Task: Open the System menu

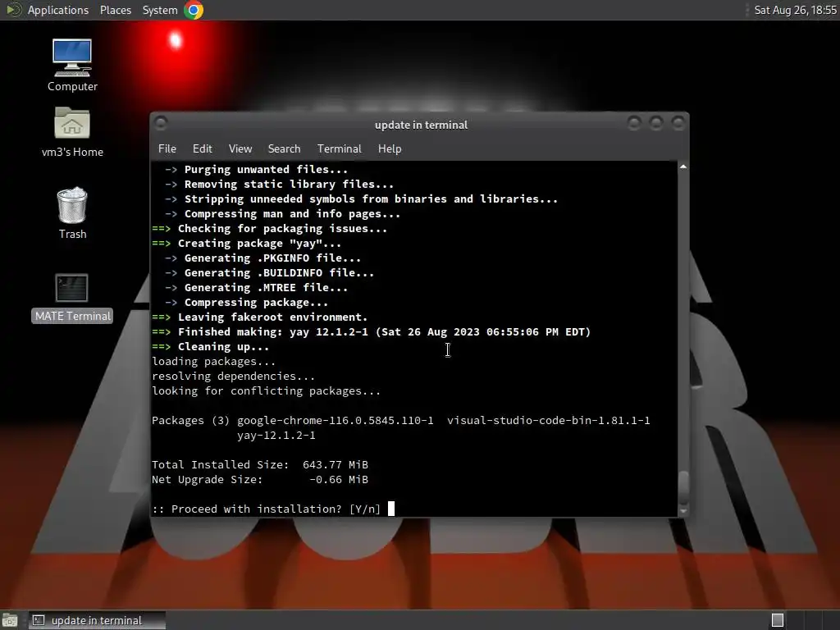Action: click(x=160, y=10)
